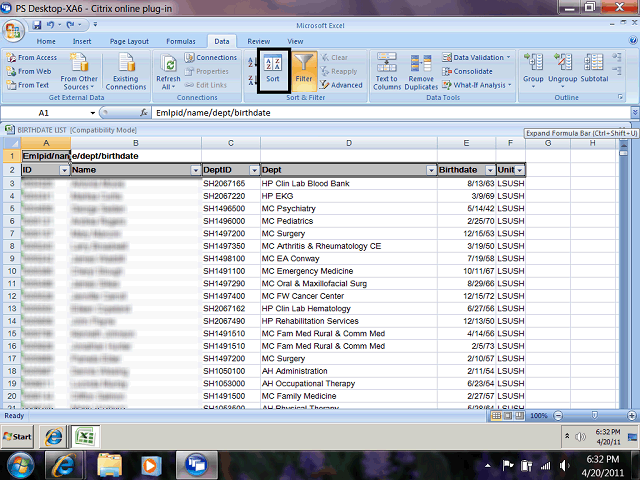This screenshot has width=640, height=480.
Task: Switch to Page Layout tab
Action: click(129, 41)
